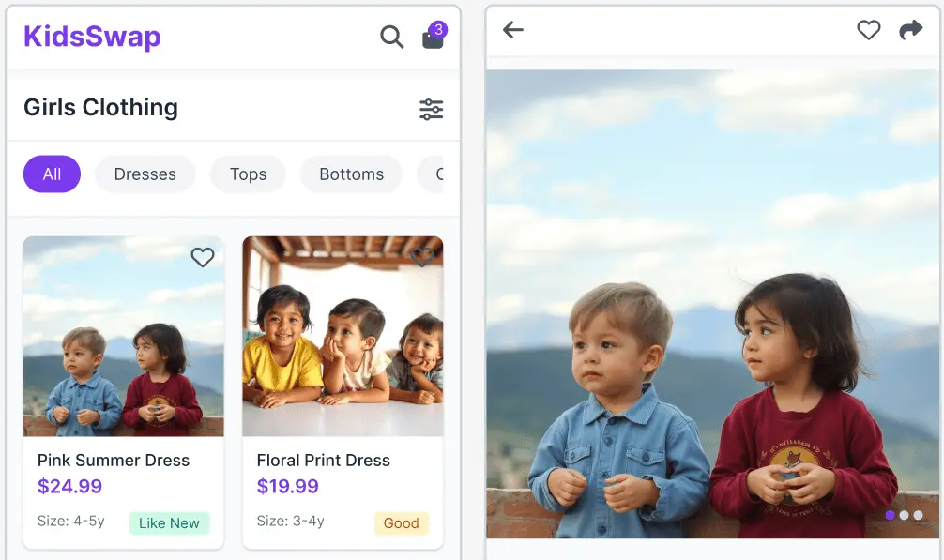The height and width of the screenshot is (560, 944).
Task: Open the filter settings sliders icon
Action: [x=432, y=109]
